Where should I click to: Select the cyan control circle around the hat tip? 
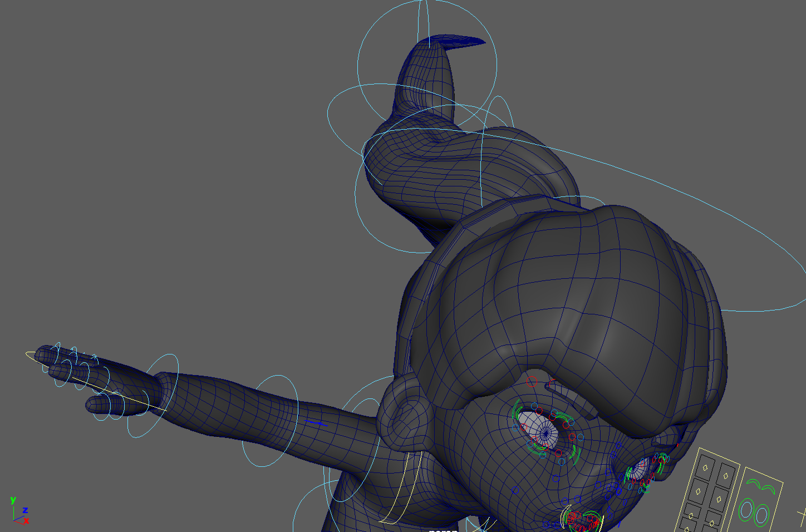(427, 63)
